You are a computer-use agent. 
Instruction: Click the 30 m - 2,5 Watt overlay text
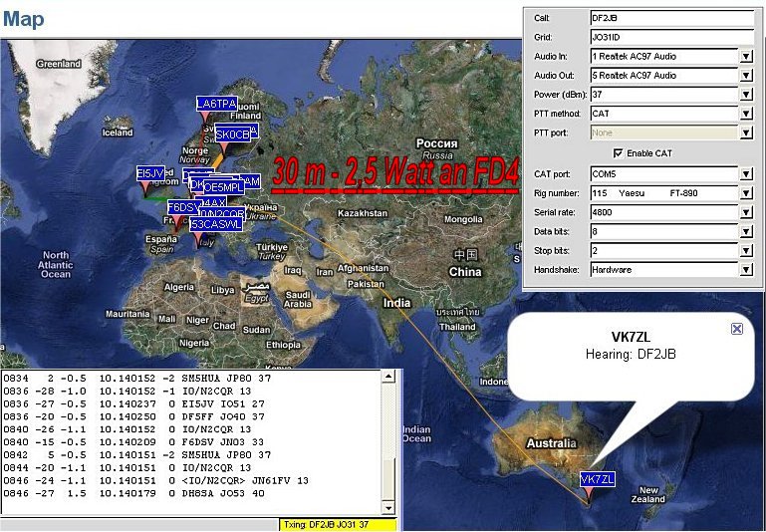pos(395,173)
